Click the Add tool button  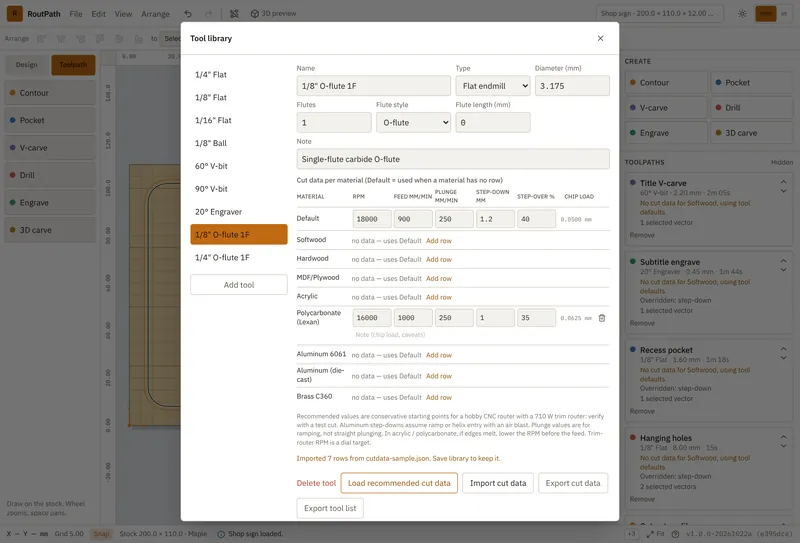point(239,285)
